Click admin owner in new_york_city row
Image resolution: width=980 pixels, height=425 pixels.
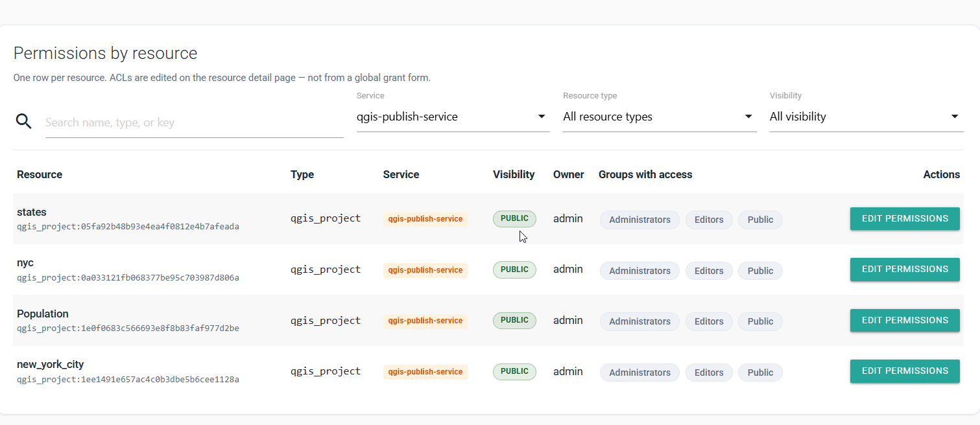pyautogui.click(x=568, y=371)
